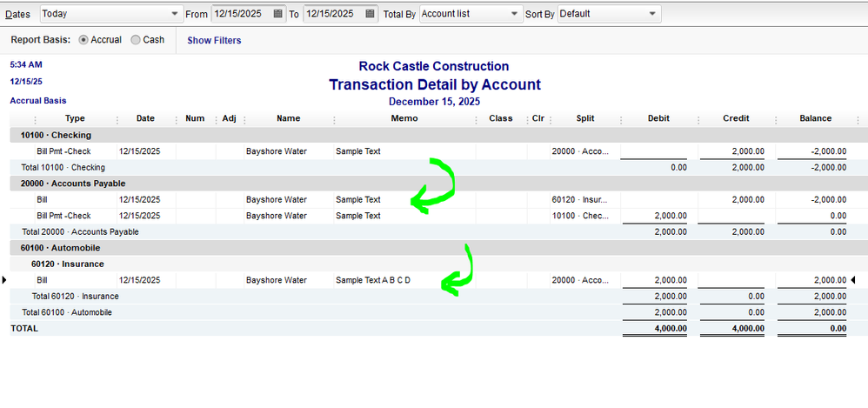This screenshot has width=868, height=408.
Task: Click the Balance column header
Action: [816, 118]
